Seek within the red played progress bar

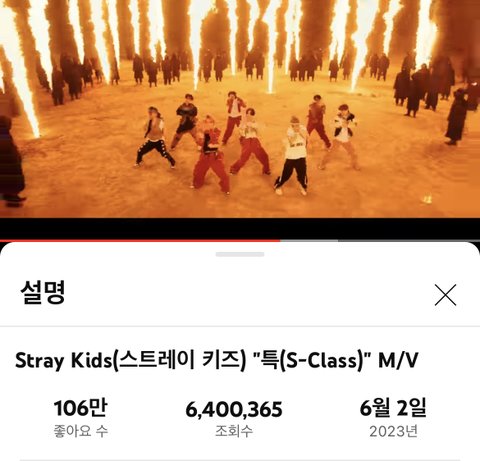(140, 240)
